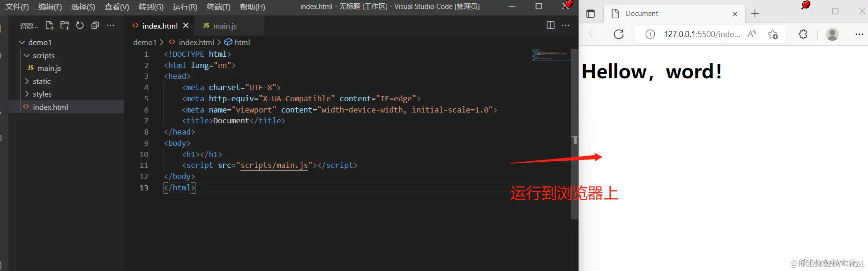The height and width of the screenshot is (271, 868).
Task: Open editor more actions ellipsis menu
Action: [566, 25]
